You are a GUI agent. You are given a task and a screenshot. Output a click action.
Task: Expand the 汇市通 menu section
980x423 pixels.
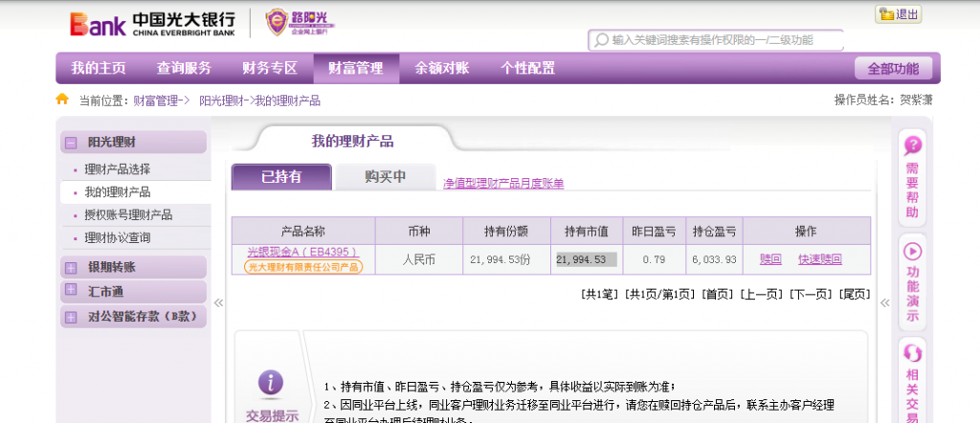click(x=71, y=291)
